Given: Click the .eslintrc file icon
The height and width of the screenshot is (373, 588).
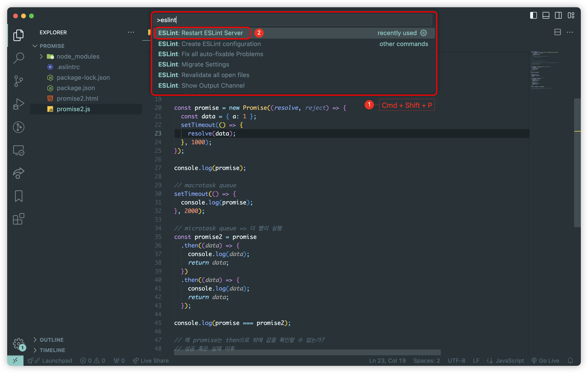Looking at the screenshot, I should click(50, 67).
